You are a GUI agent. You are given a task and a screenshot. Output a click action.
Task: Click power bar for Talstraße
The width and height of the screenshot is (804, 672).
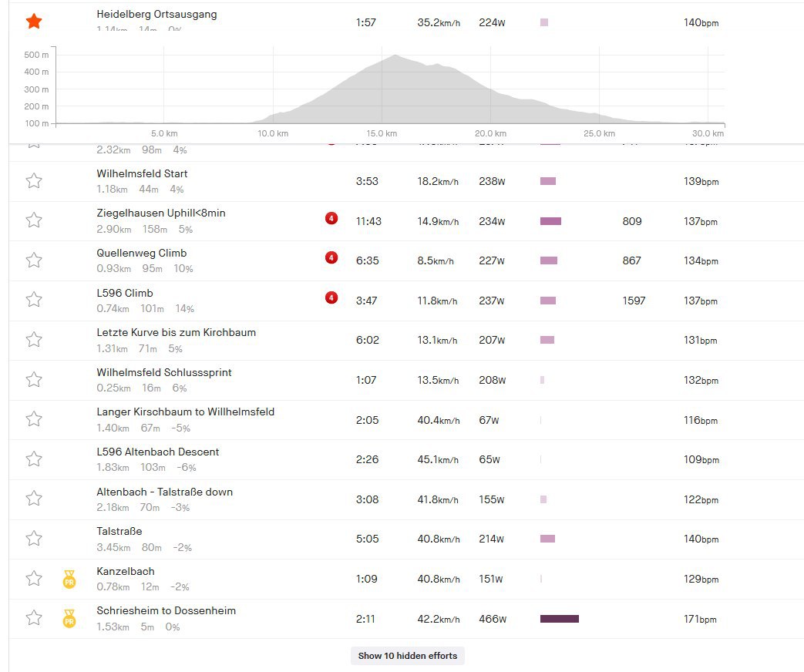click(547, 539)
